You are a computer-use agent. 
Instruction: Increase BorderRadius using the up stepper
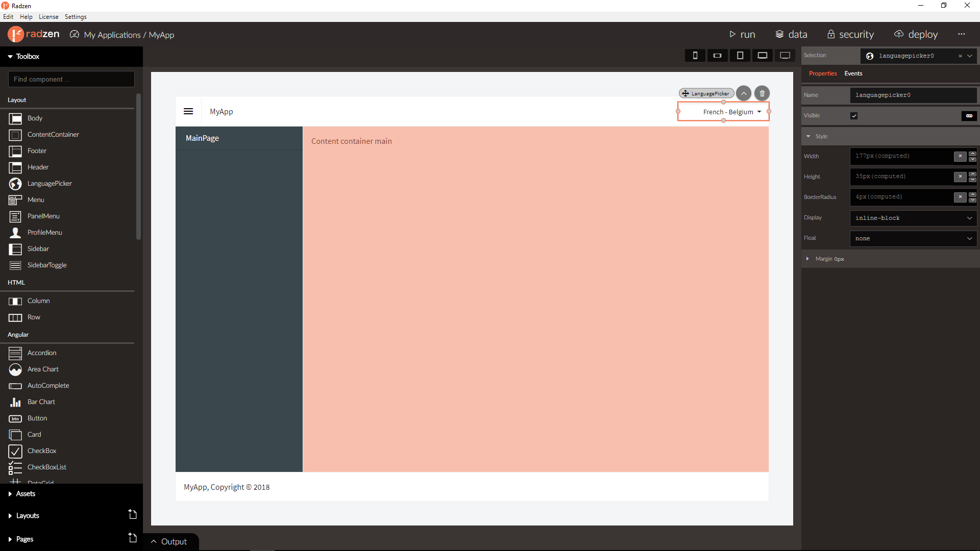tap(973, 194)
